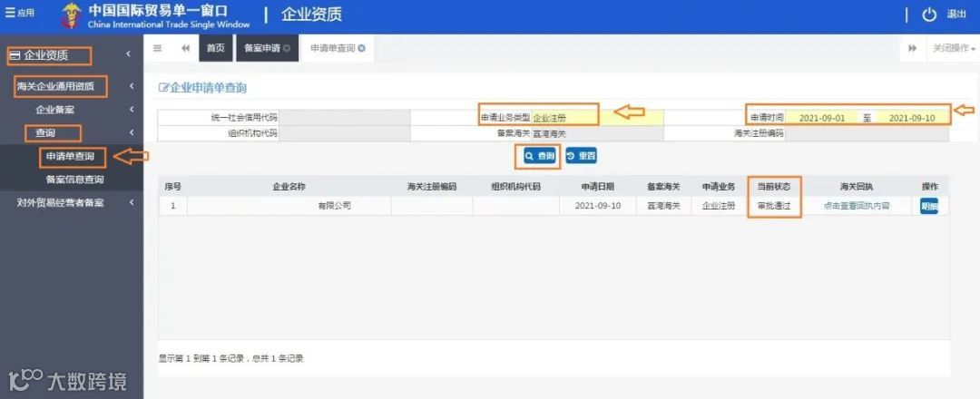Open the 申请业务类型 dropdown
Screen dimensions: 980x399
click(x=597, y=117)
